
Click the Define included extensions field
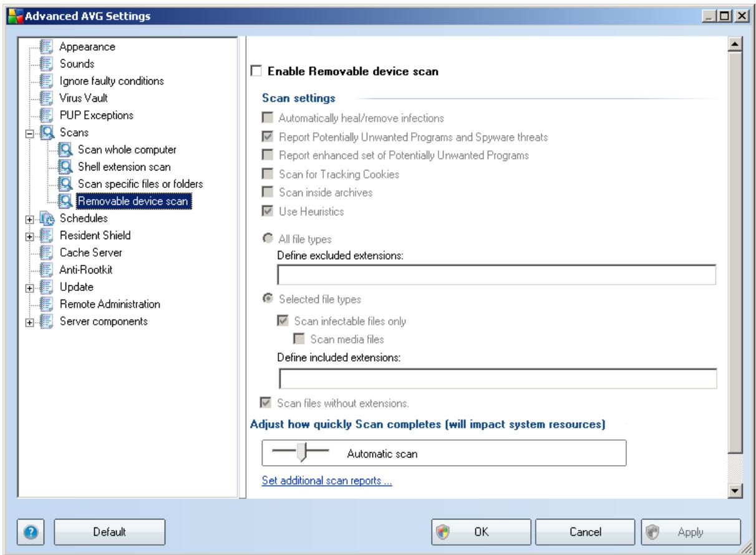point(498,378)
